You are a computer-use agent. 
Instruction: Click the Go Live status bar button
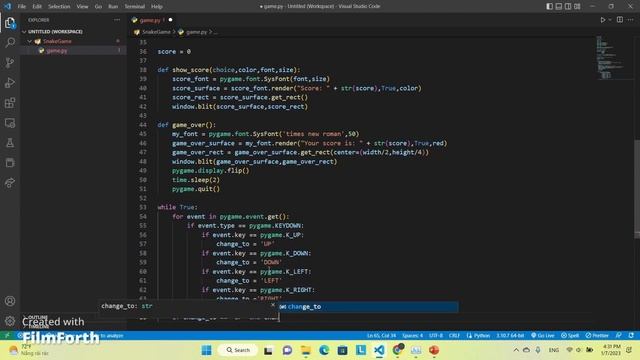pyautogui.click(x=542, y=336)
